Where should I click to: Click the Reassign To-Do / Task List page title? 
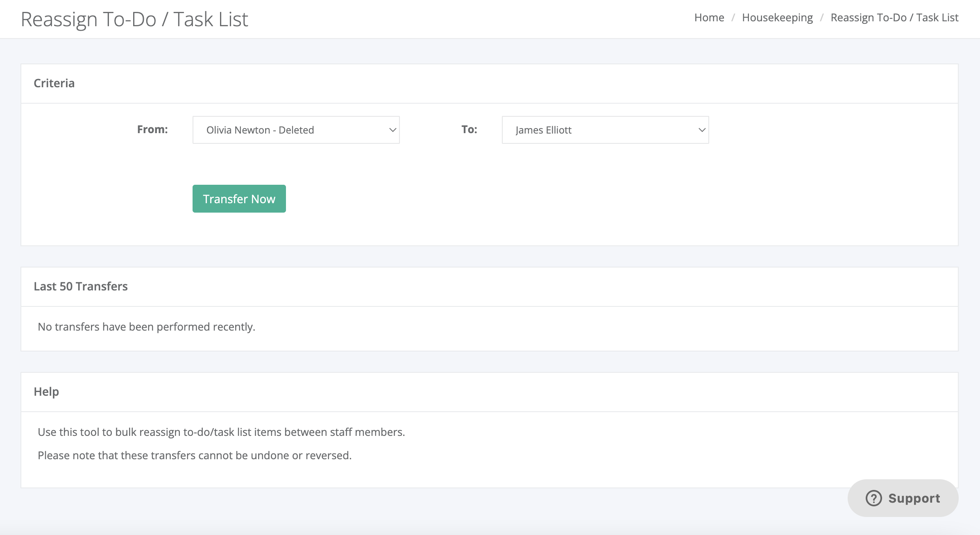pos(134,19)
